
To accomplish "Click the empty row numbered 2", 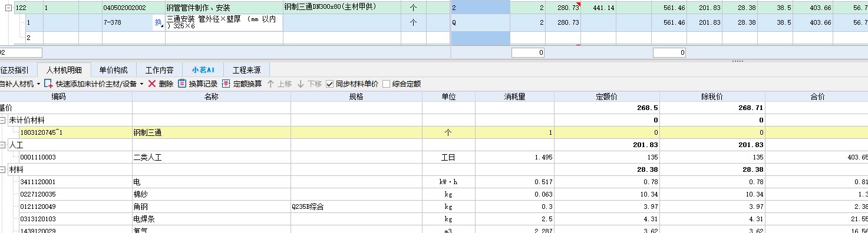I will click(29, 37).
